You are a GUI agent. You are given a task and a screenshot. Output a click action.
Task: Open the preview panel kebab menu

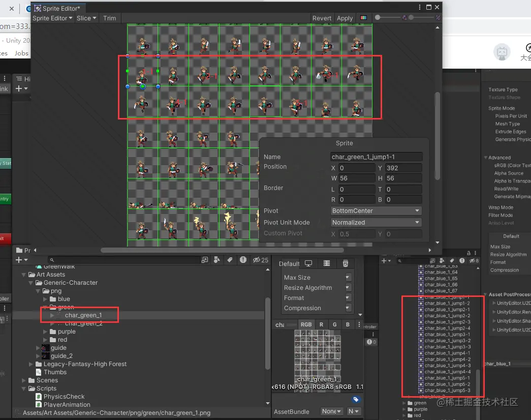pyautogui.click(x=359, y=324)
